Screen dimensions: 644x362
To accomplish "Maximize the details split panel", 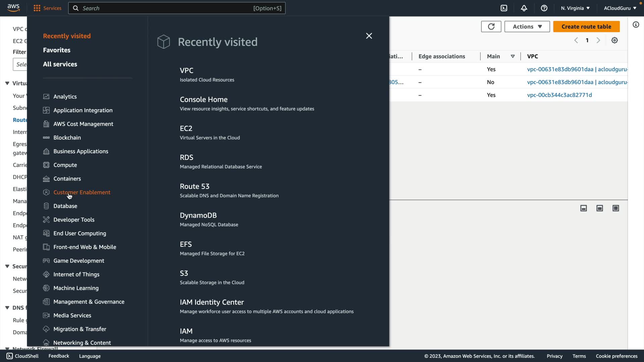I will click(x=616, y=208).
